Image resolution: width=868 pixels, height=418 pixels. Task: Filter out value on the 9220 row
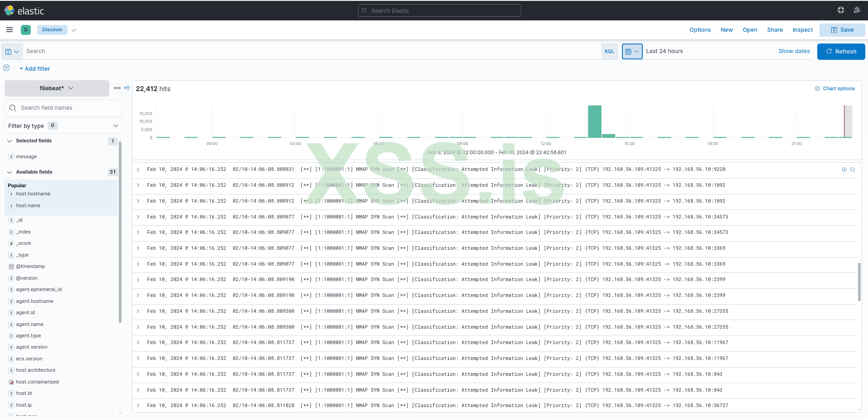point(853,170)
